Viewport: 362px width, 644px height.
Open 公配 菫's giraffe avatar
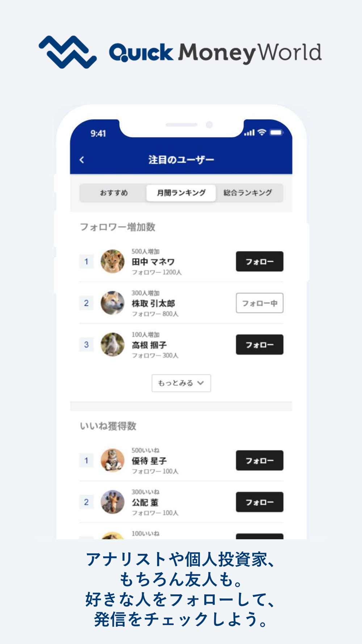(112, 502)
